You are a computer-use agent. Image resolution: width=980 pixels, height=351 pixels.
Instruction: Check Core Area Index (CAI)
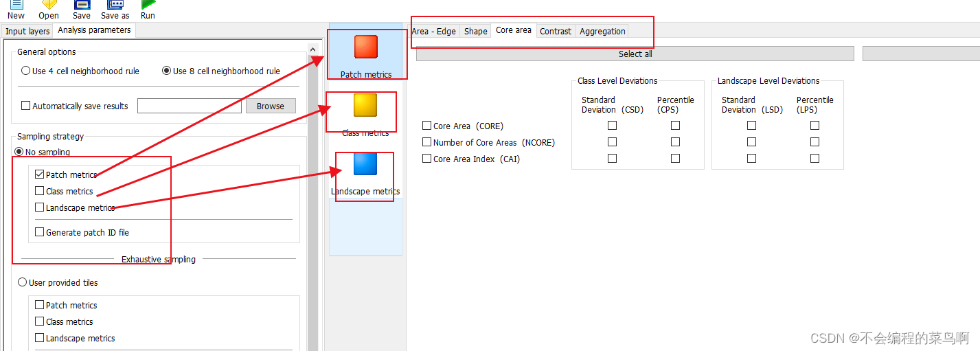click(x=427, y=159)
